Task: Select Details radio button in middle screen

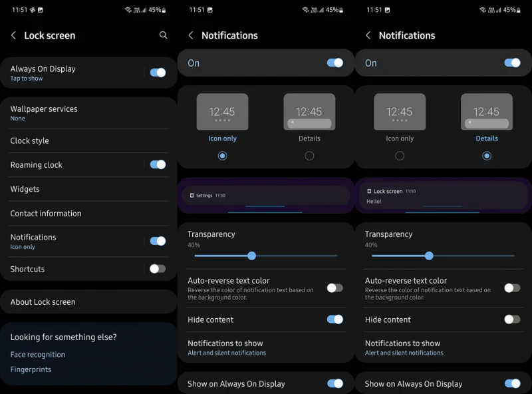Action: (x=309, y=156)
